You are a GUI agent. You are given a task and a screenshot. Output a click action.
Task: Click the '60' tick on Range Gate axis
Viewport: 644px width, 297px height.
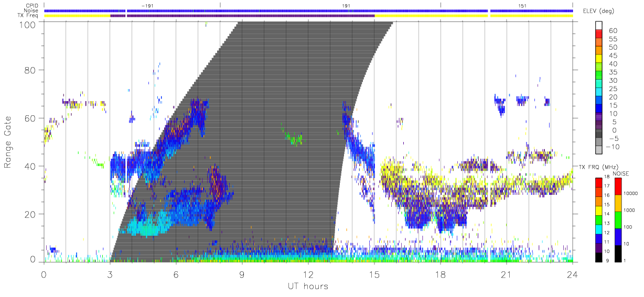(x=30, y=118)
